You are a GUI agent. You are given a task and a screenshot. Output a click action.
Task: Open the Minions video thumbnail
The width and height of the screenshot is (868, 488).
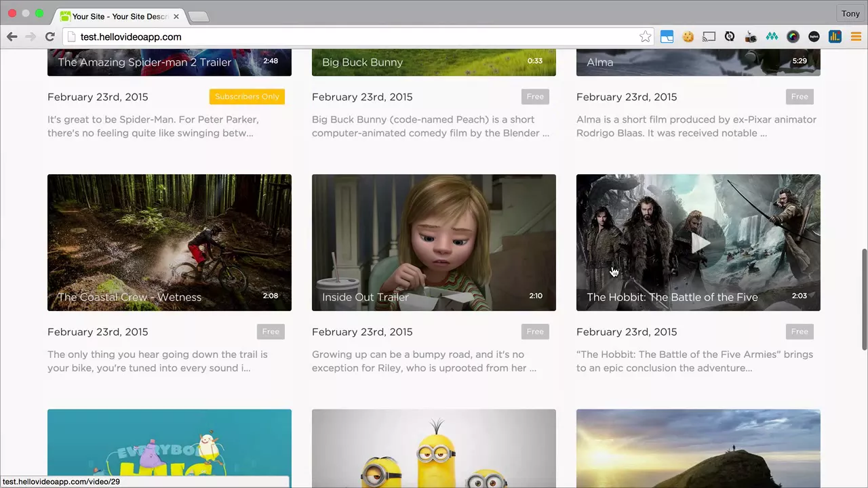[434, 448]
